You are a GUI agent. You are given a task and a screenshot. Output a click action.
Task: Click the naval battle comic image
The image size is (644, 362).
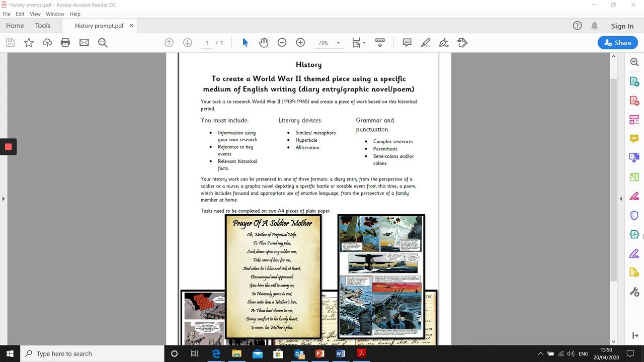click(x=381, y=276)
